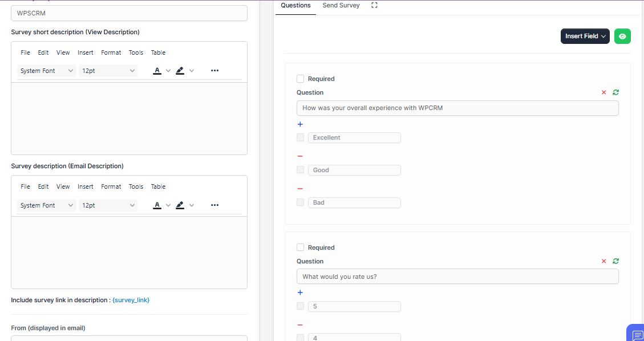The height and width of the screenshot is (341, 644).
Task: Remove the Good option with red minus above it
Action: (x=300, y=156)
